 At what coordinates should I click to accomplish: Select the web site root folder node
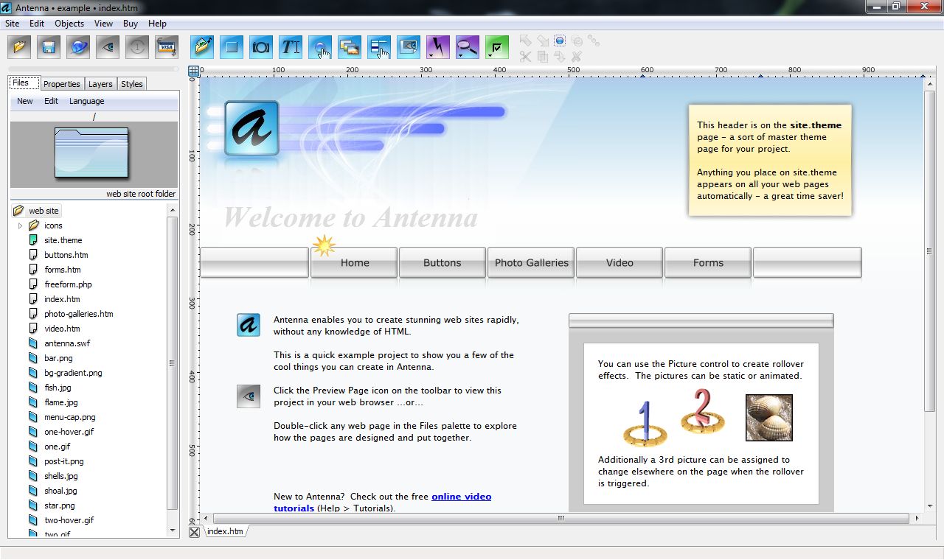(x=36, y=211)
